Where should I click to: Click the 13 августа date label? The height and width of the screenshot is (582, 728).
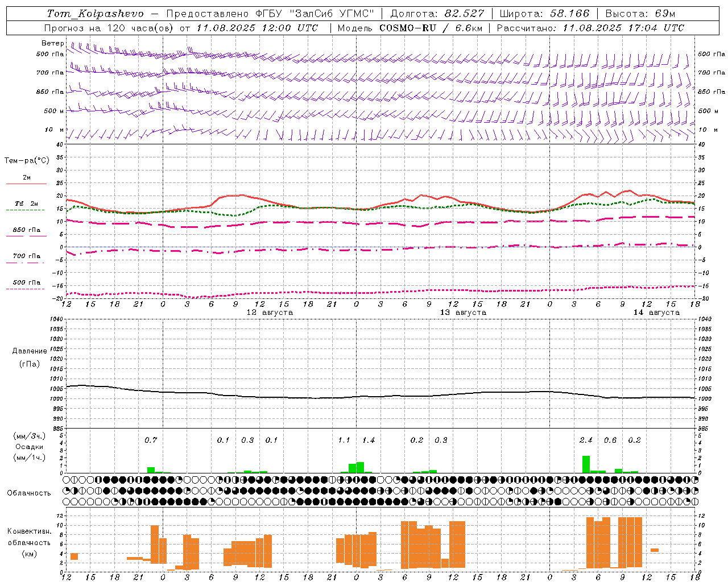(x=463, y=313)
